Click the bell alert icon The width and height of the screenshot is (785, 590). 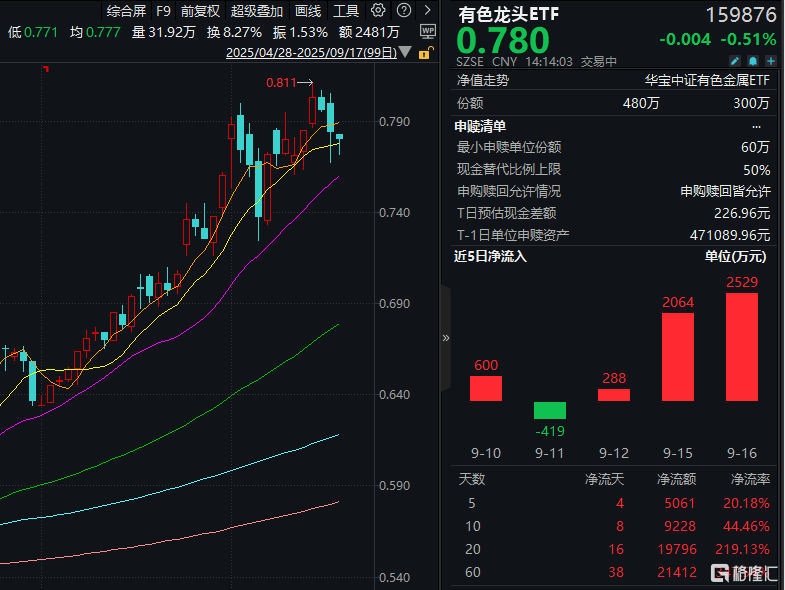(752, 61)
